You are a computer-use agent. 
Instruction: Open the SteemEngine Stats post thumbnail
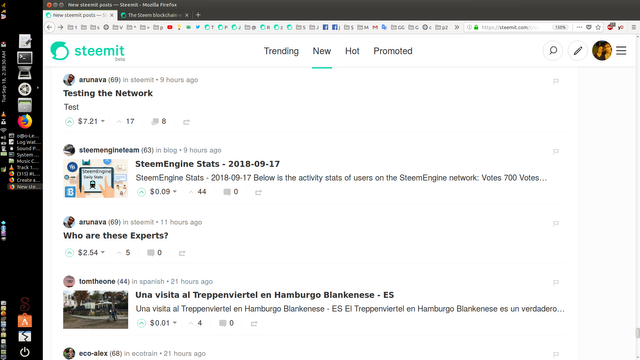click(96, 178)
